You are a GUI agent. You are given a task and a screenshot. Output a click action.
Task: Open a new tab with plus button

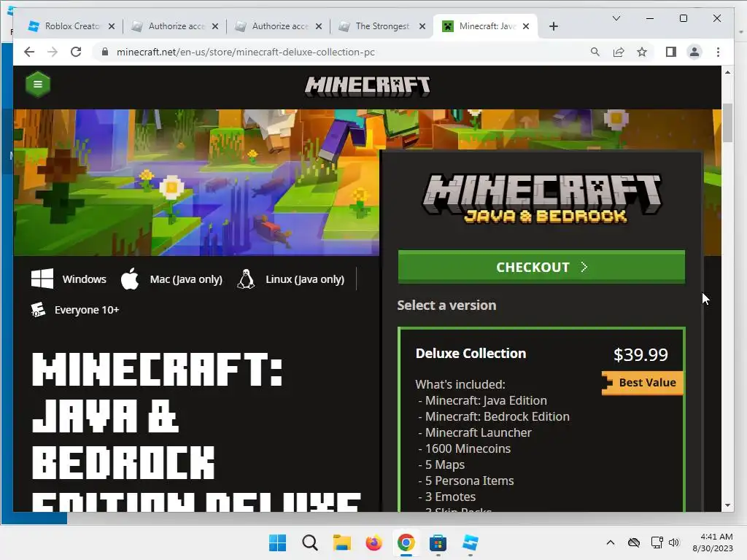point(553,26)
